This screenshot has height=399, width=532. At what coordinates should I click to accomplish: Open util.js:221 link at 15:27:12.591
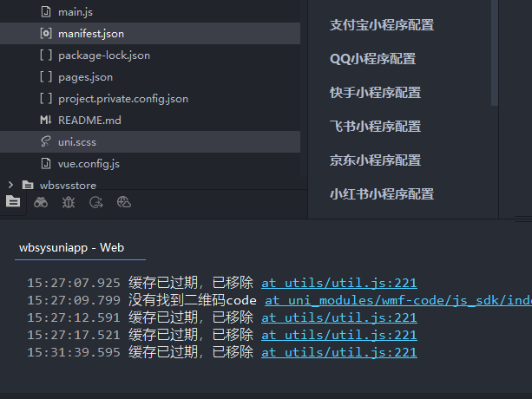point(339,318)
